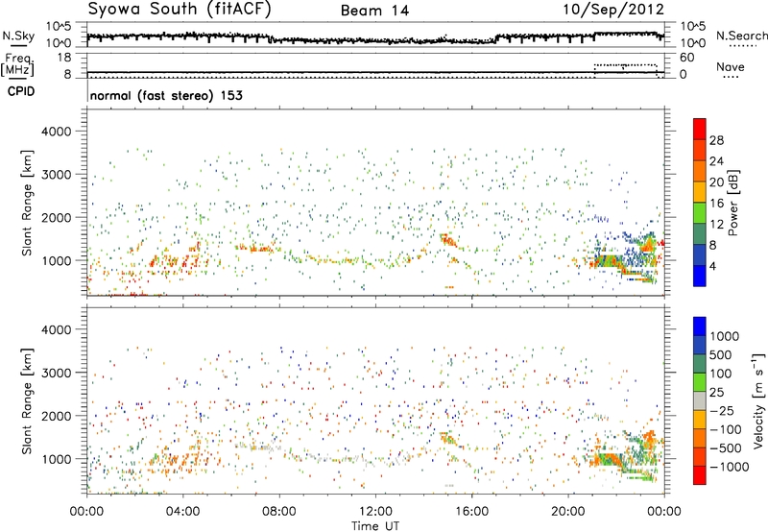Click 'normal (fast stereo) 153' text
This screenshot has height=532, width=768.
[x=166, y=95]
